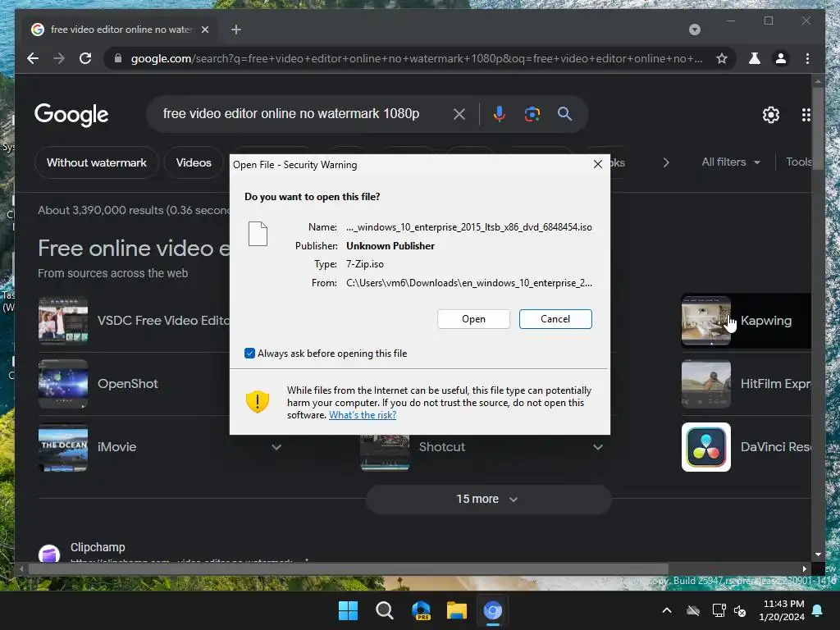Viewport: 840px width, 630px height.
Task: Close the Open File Security Warning dialog
Action: pyautogui.click(x=598, y=164)
